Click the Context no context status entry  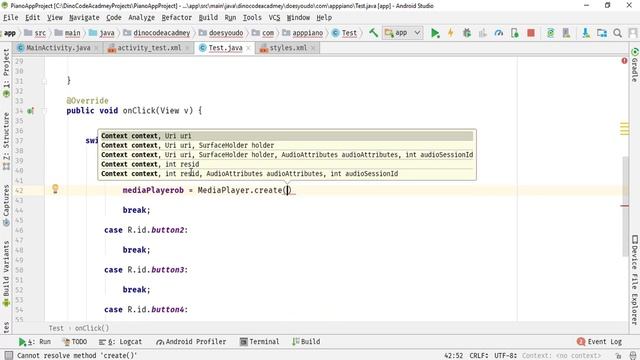[x=561, y=356]
